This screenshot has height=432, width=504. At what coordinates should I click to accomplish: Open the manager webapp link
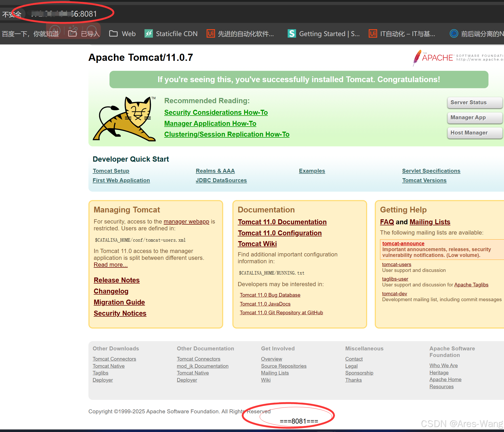pos(186,222)
